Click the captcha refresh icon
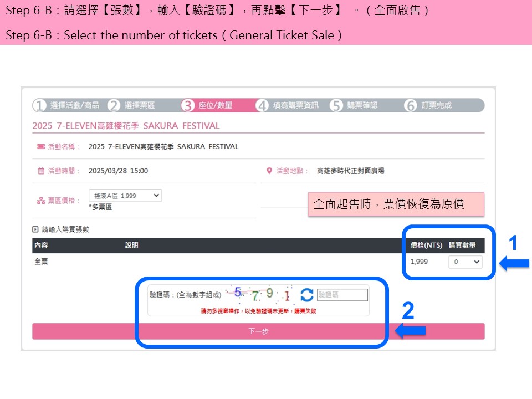The height and width of the screenshot is (399, 532). coord(306,295)
